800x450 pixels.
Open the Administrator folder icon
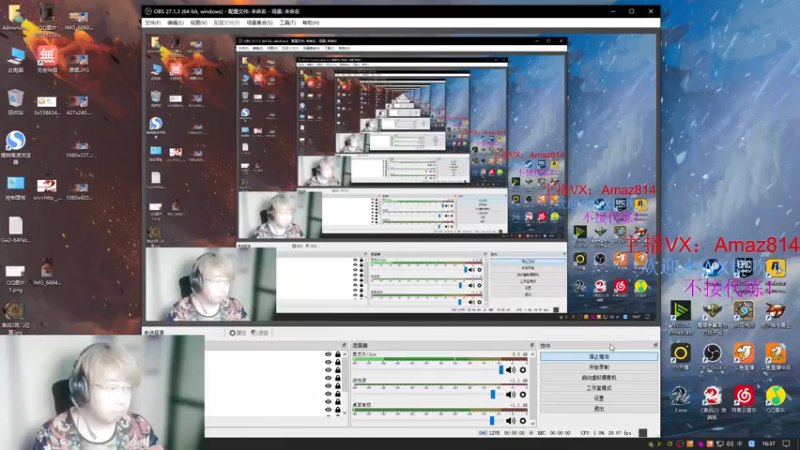click(16, 17)
